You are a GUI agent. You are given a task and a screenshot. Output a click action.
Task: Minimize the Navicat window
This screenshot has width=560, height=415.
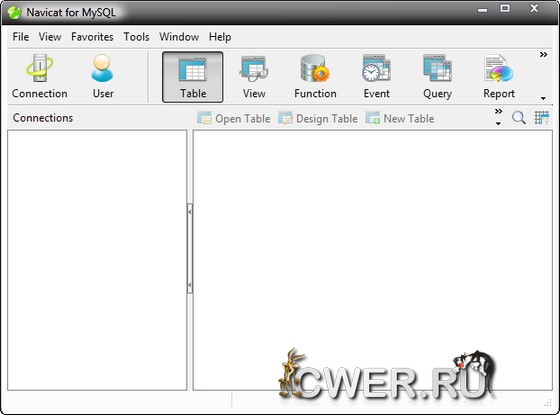[x=482, y=10]
